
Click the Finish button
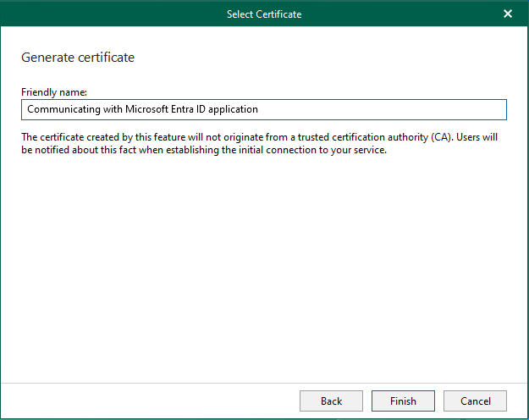(x=402, y=401)
